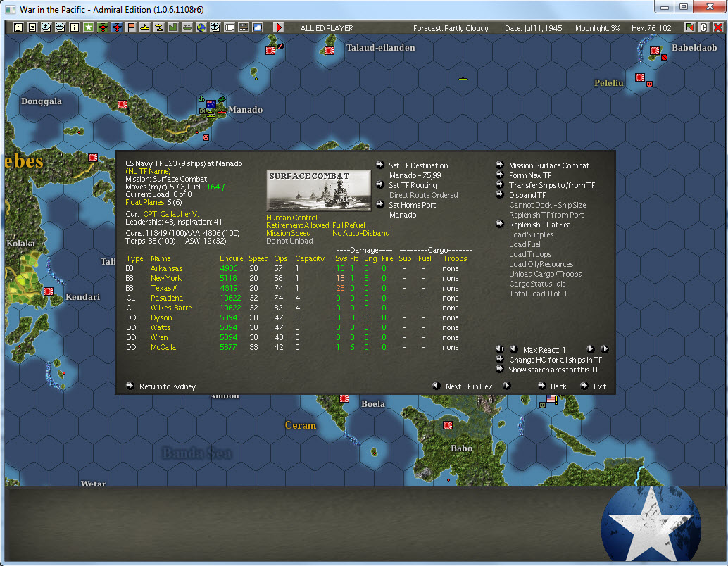Click the first square toolbar icon
This screenshot has width=728, height=566.
click(18, 28)
